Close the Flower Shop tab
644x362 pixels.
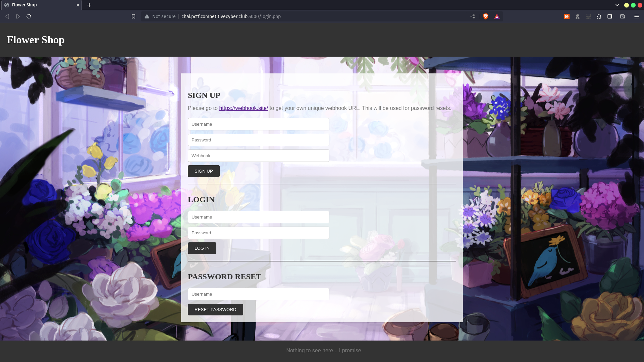coord(78,5)
